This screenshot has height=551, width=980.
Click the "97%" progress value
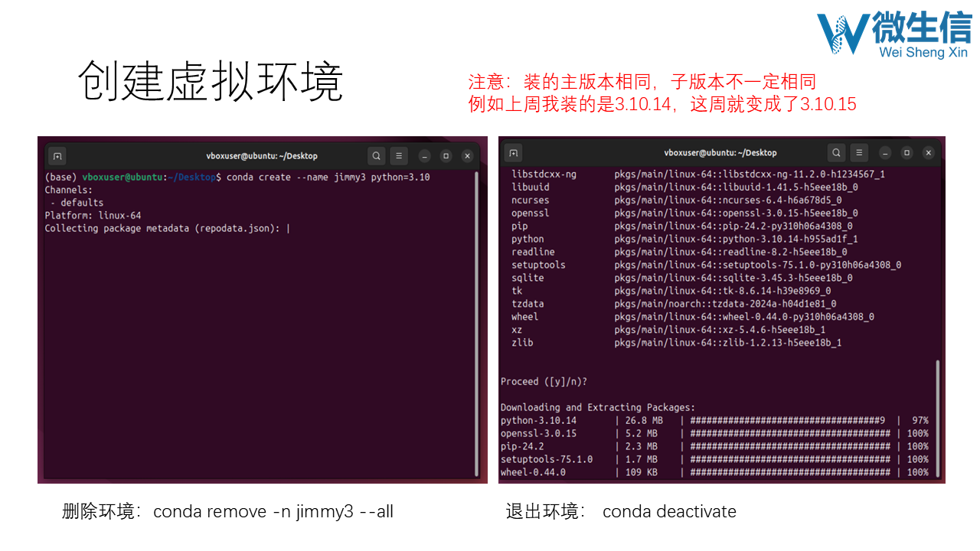pyautogui.click(x=920, y=421)
